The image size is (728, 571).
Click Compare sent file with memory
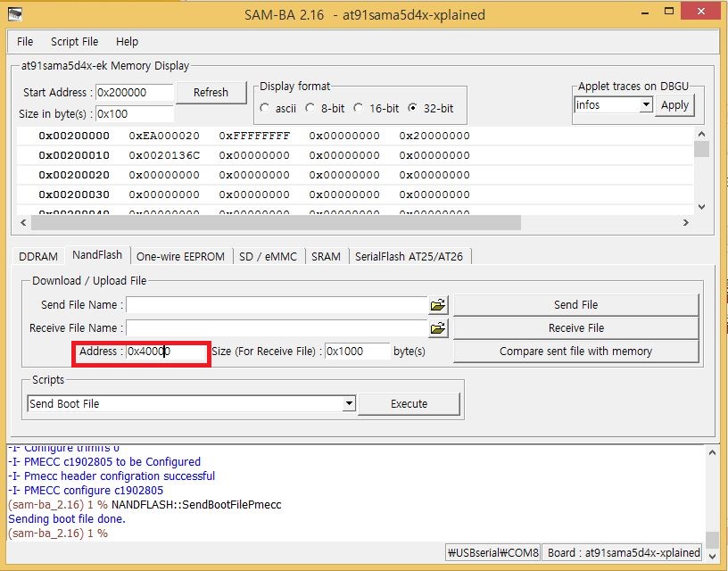click(575, 352)
